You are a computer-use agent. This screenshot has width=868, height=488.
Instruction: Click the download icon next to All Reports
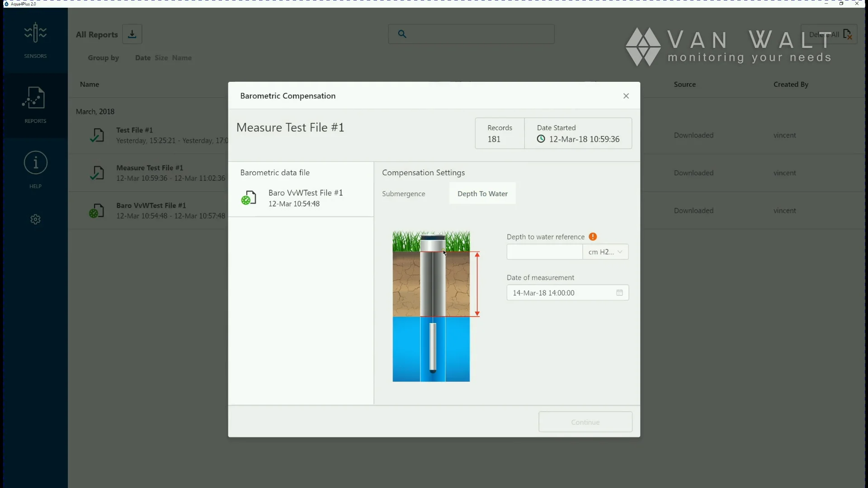(132, 34)
